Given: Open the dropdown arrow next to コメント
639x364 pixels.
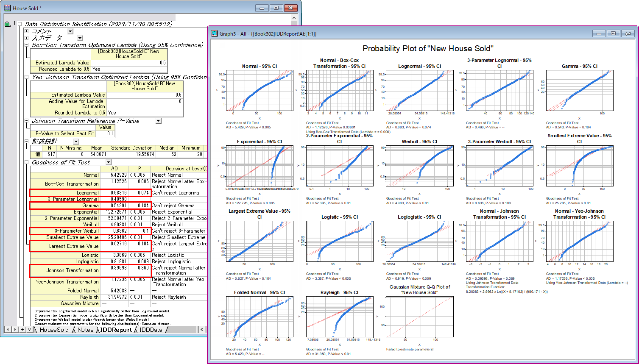Looking at the screenshot, I should 70,31.
